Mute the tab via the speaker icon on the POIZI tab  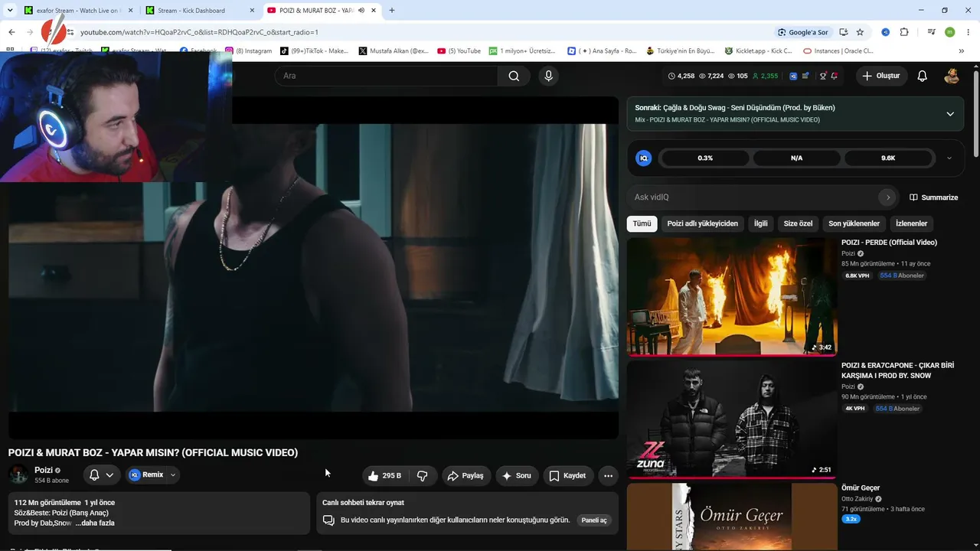pyautogui.click(x=361, y=11)
